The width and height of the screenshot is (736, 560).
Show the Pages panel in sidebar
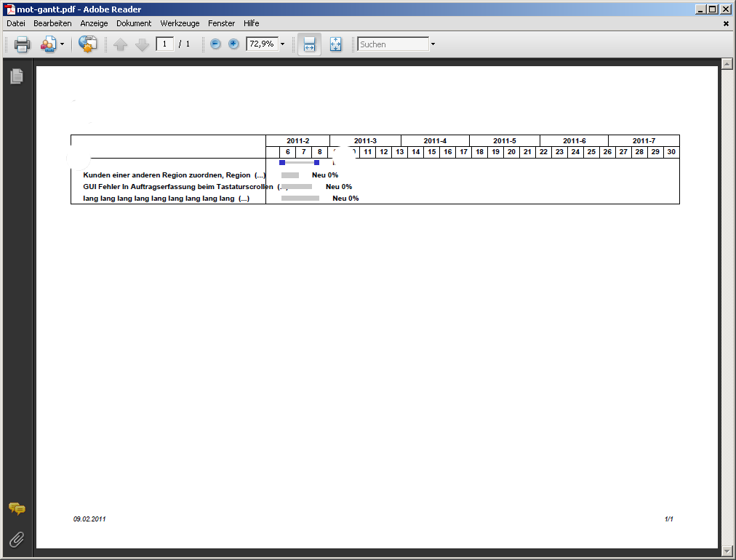(17, 76)
